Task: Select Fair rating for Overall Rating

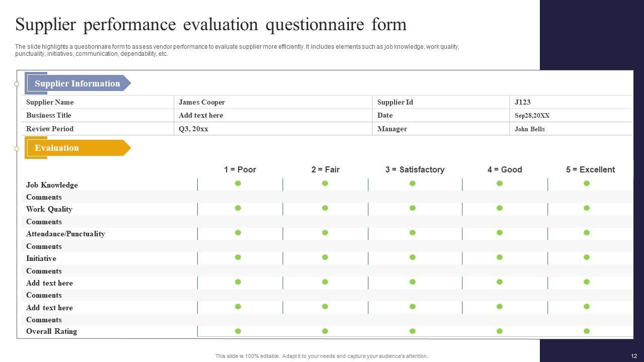Action: (325, 331)
